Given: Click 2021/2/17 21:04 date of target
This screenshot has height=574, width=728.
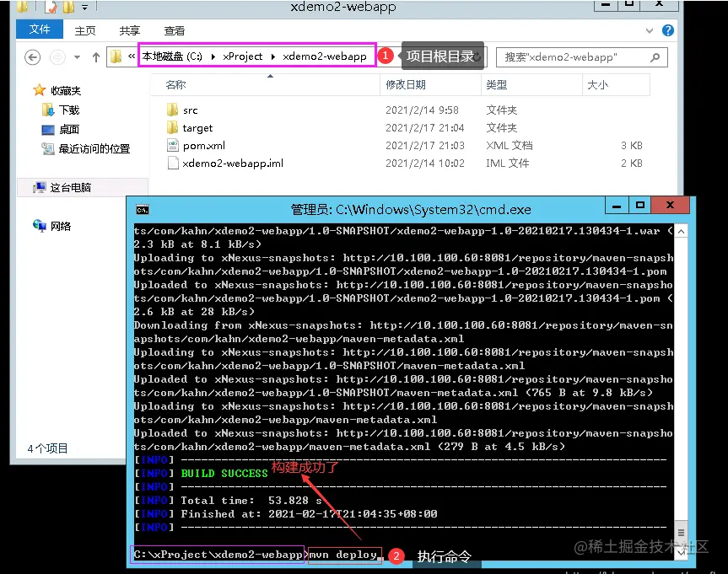Looking at the screenshot, I should (x=425, y=127).
